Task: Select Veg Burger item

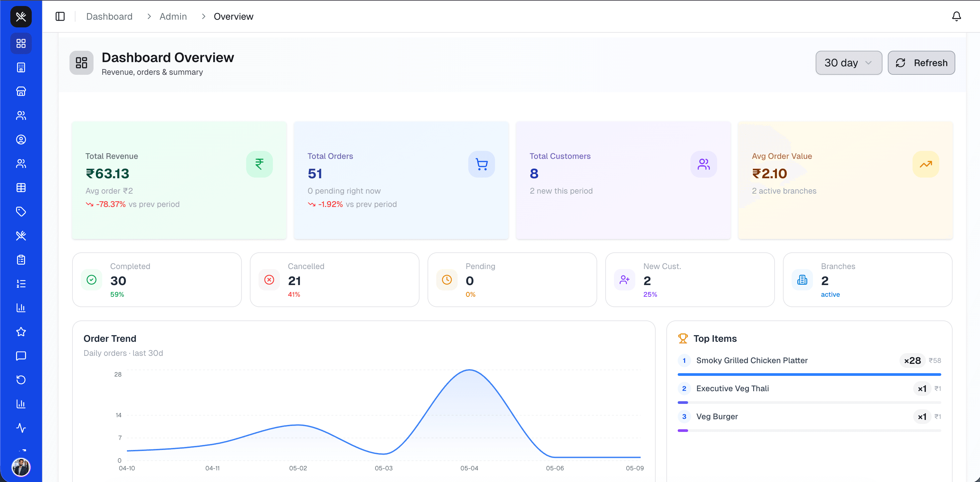Action: [x=717, y=417]
